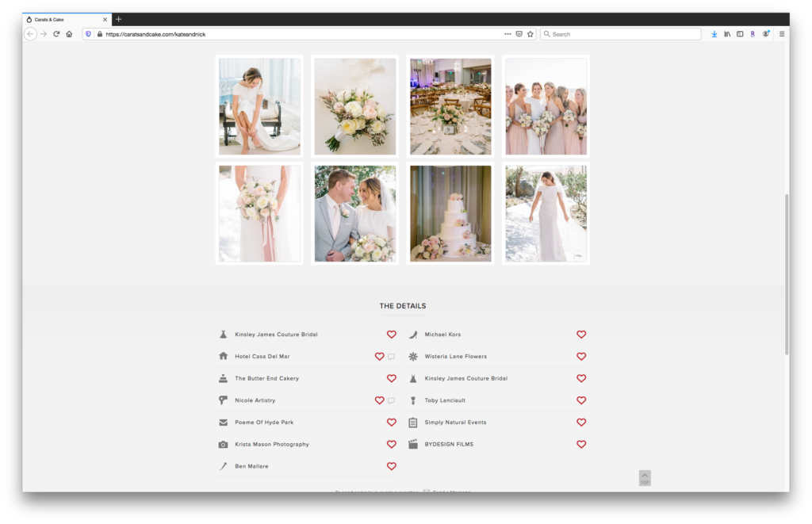Open the browser home page
The width and height of the screenshot is (812, 524).
pyautogui.click(x=69, y=34)
